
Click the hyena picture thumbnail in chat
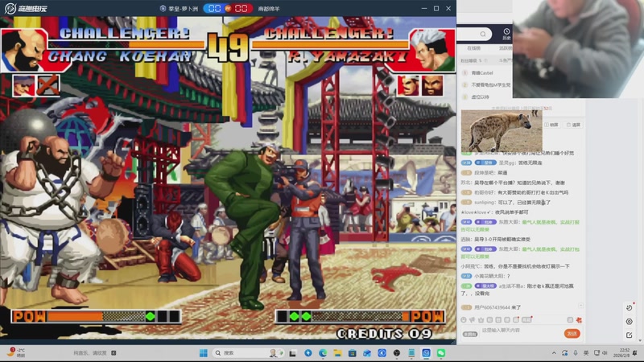click(502, 131)
